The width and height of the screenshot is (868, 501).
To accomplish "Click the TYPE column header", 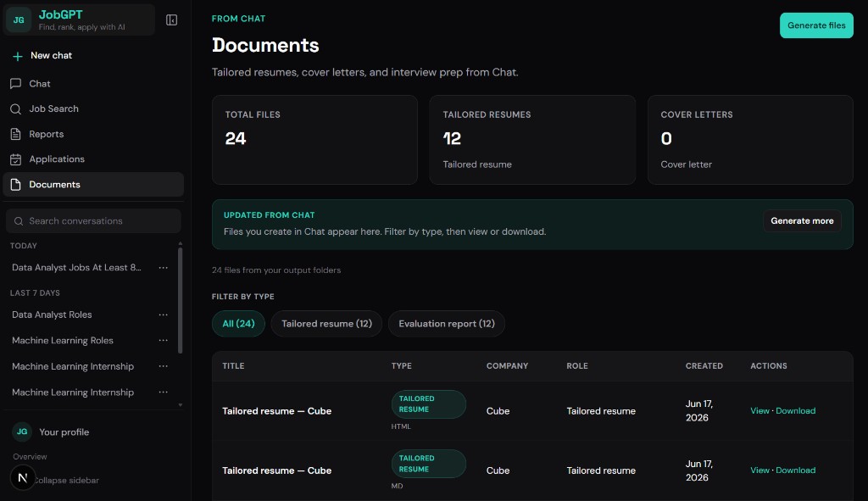I will 401,366.
